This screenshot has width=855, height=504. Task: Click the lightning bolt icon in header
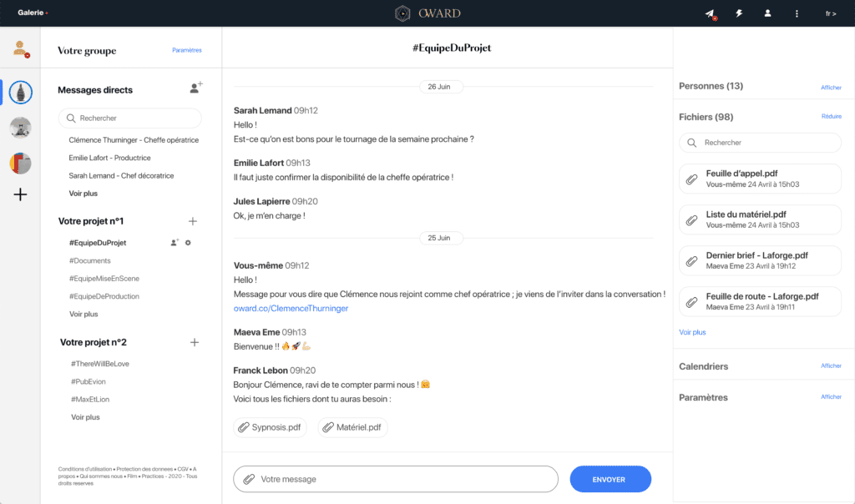(x=739, y=13)
